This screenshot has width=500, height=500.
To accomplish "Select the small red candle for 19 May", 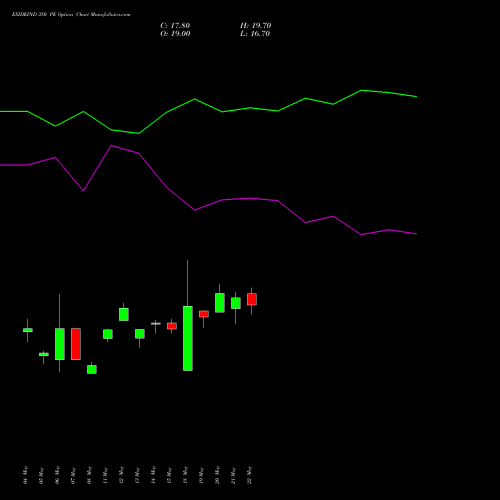I will click(x=204, y=314).
